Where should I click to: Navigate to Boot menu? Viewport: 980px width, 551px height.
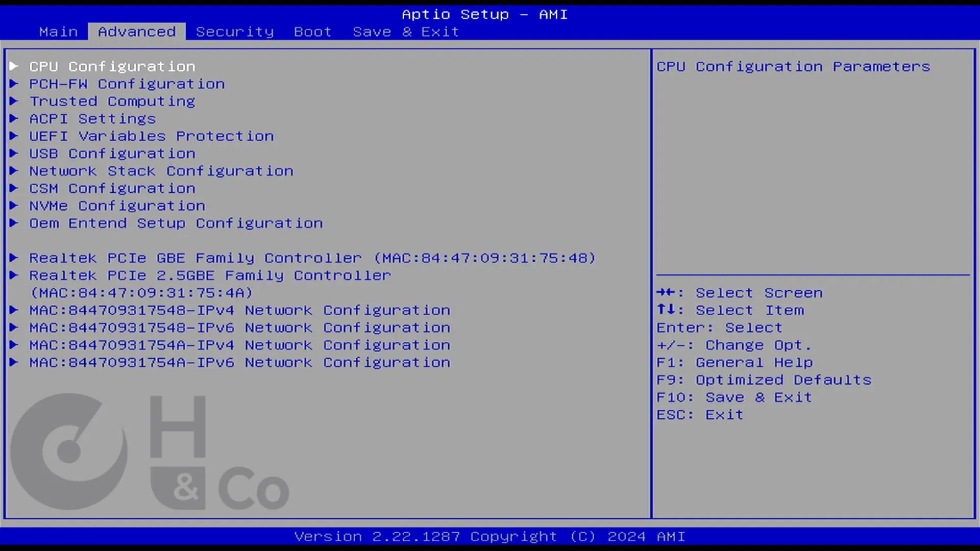tap(312, 32)
